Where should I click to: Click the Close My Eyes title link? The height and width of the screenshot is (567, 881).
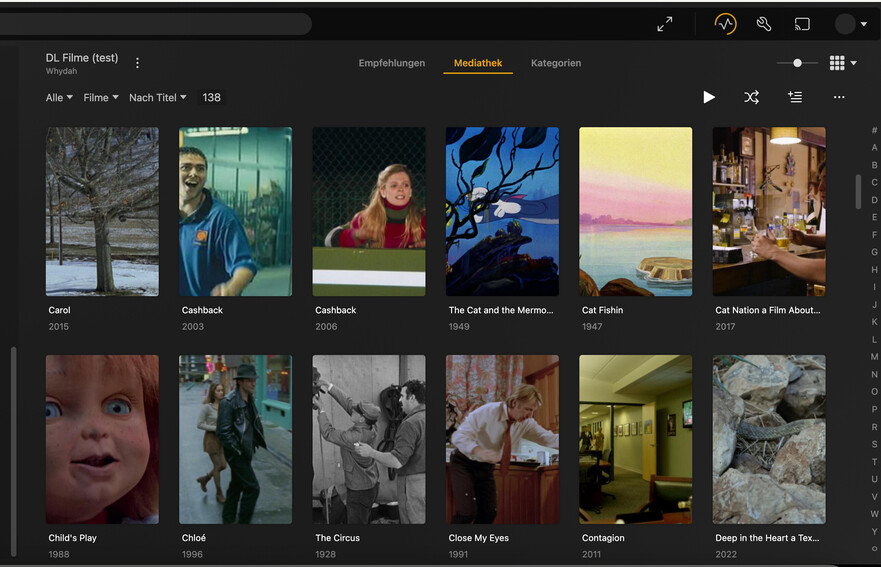pos(478,538)
